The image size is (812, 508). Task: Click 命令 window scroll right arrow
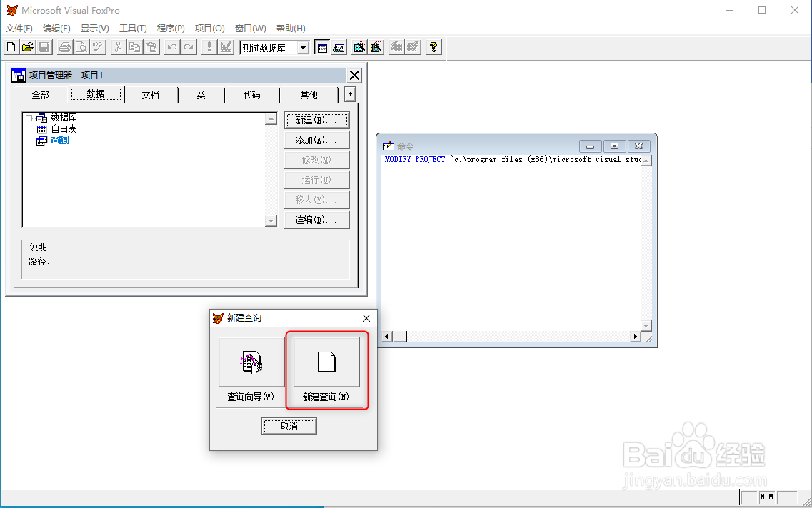[x=635, y=337]
